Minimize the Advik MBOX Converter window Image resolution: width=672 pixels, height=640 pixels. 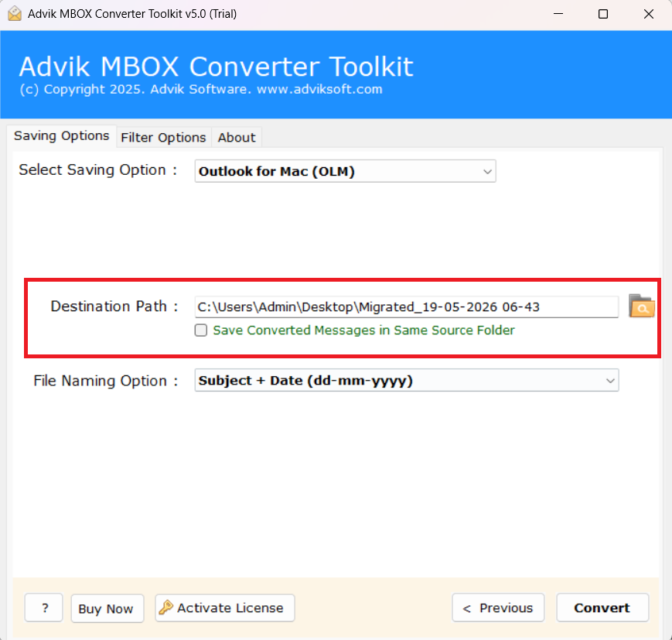point(558,14)
